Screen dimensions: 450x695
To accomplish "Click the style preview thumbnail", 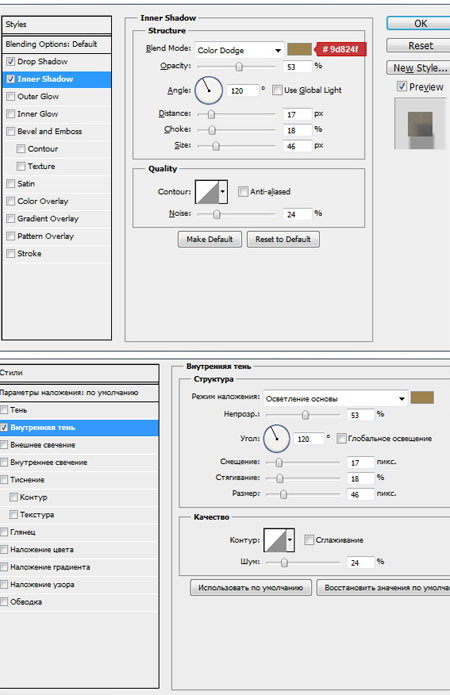I will click(420, 123).
